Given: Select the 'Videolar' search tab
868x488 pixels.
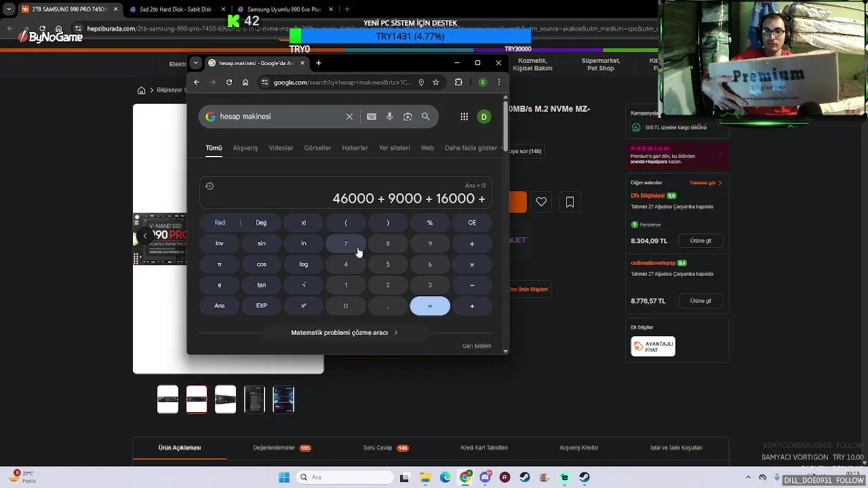Looking at the screenshot, I should (x=281, y=148).
